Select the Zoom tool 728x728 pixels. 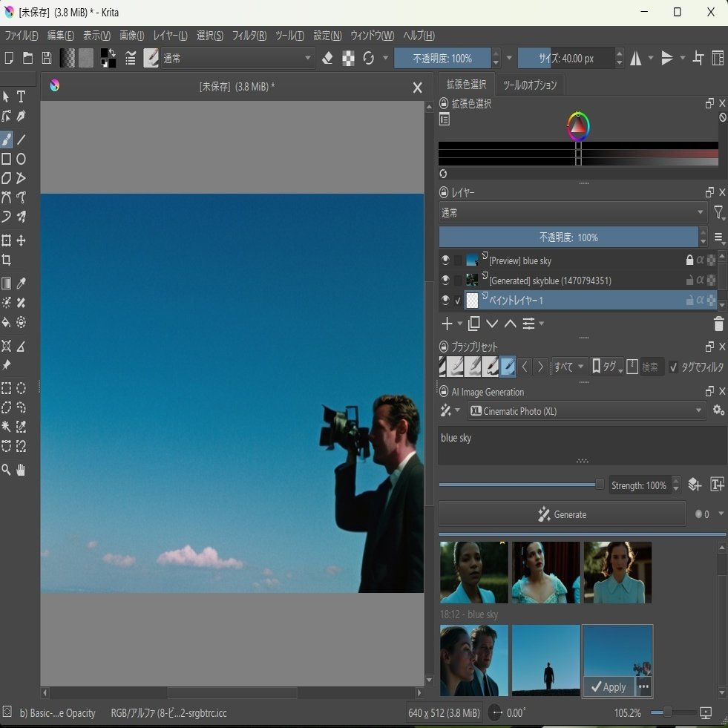[x=7, y=470]
